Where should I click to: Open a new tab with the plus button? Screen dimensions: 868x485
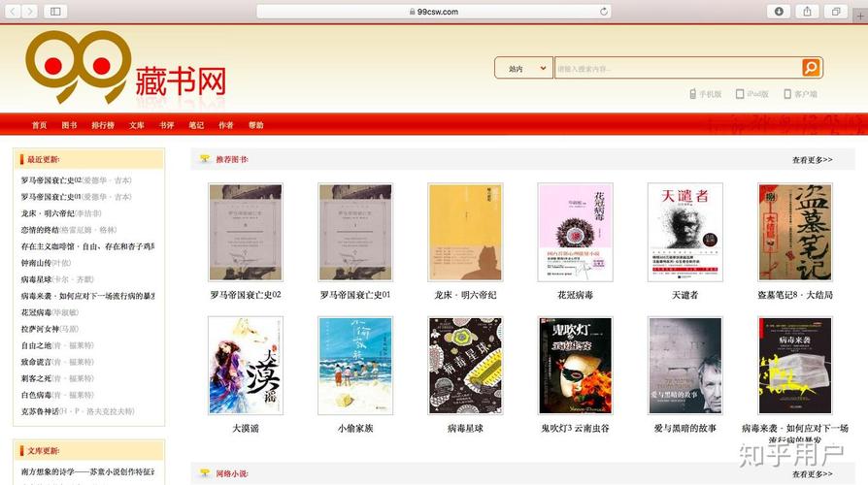859,16
